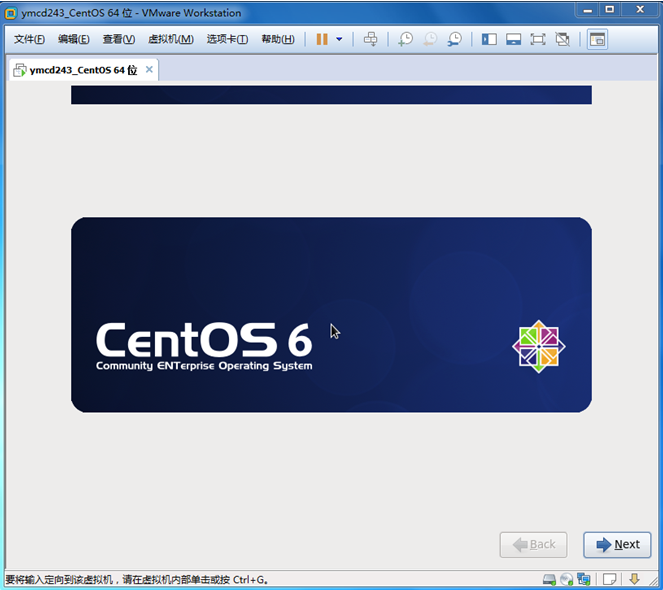Click the CentOS logo emblem
The image size is (663, 590).
[x=539, y=346]
